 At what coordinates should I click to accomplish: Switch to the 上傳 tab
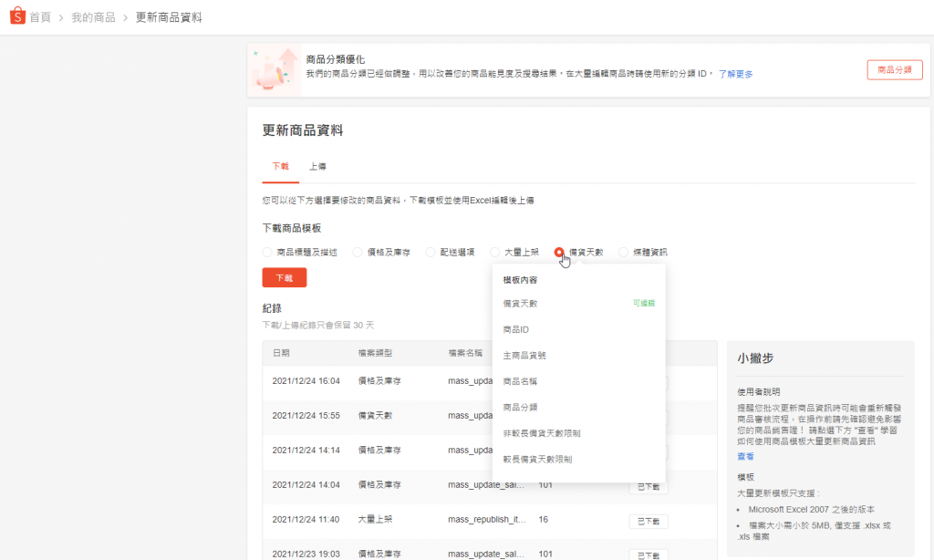[x=317, y=167]
